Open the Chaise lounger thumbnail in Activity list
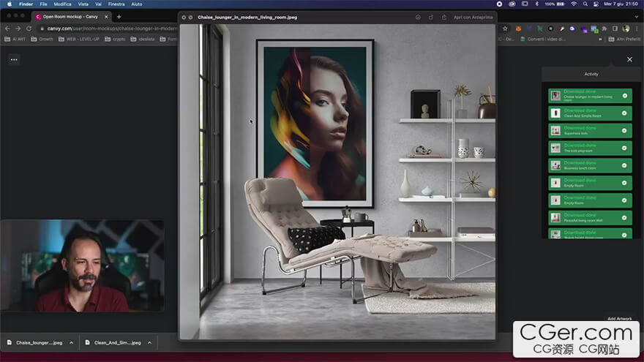The image size is (644, 362). (x=555, y=96)
